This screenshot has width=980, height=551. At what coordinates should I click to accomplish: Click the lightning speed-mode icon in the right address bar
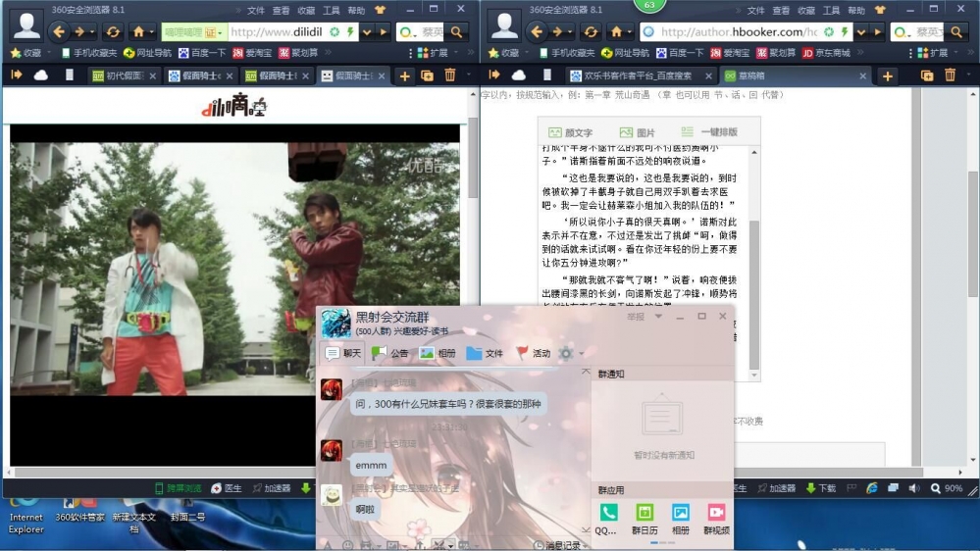[x=845, y=31]
